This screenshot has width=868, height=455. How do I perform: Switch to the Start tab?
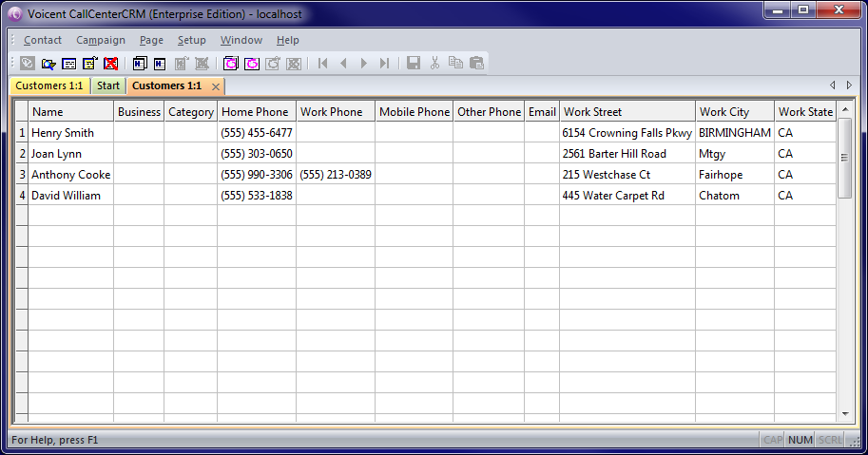click(x=108, y=86)
